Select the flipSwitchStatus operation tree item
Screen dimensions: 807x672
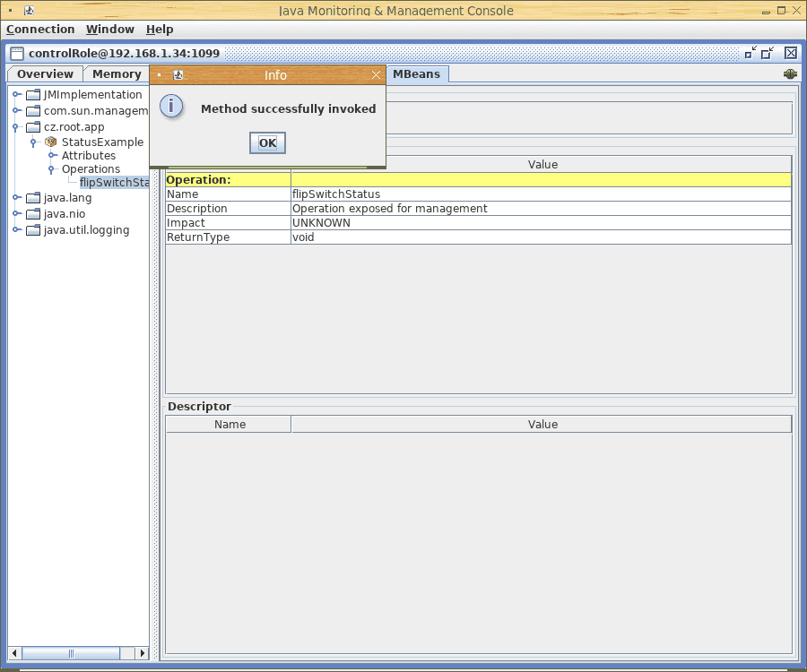tap(114, 183)
